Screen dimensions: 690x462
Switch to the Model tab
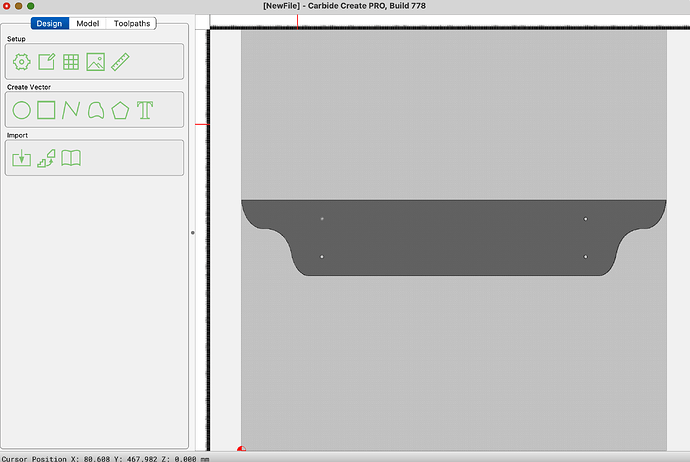[88, 23]
